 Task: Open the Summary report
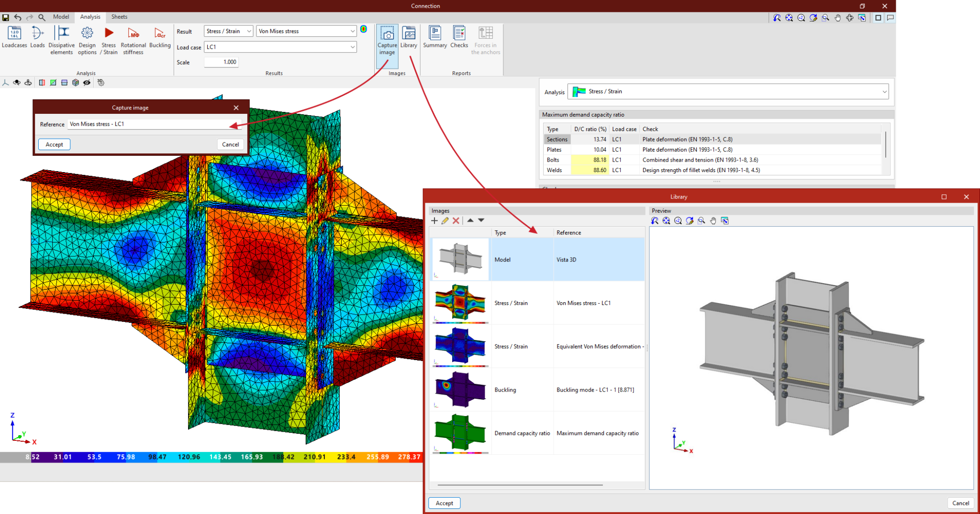coord(434,40)
